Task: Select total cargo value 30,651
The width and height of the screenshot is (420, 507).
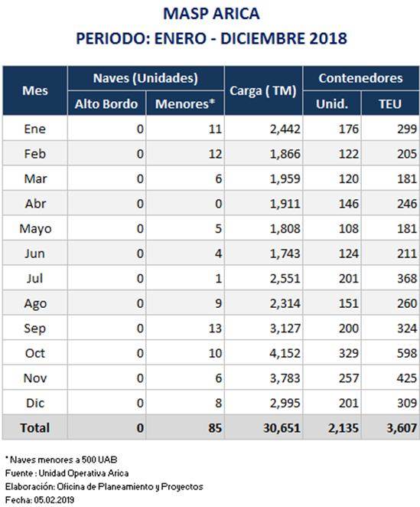Action: [282, 428]
